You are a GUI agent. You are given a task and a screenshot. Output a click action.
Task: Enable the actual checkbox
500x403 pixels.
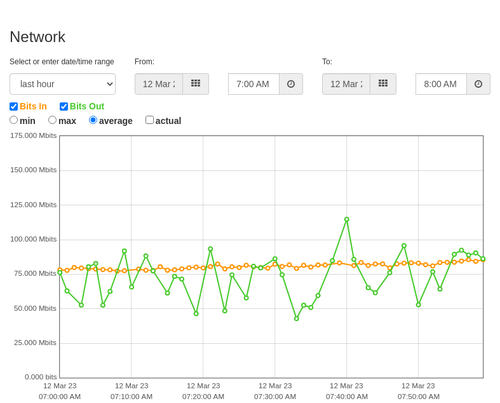coord(150,120)
